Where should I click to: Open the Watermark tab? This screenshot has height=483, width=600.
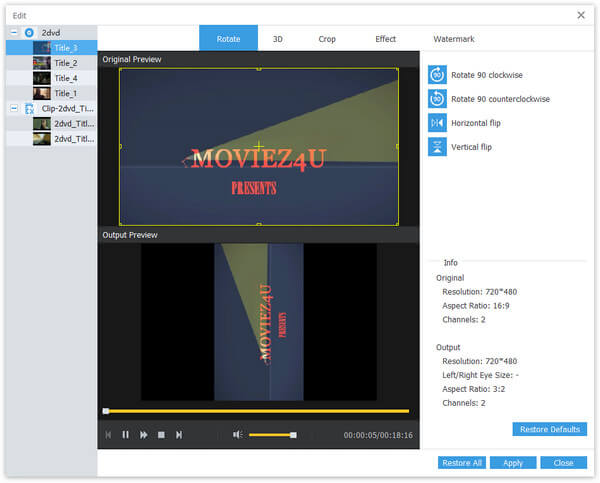454,39
